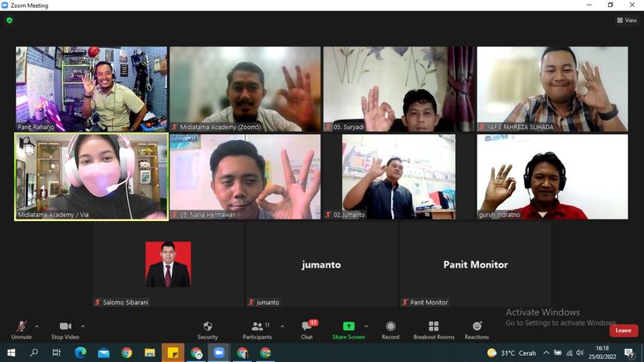Viewport: 644px width, 362px height.
Task: Select 02.Jumanto video tile
Action: point(399,177)
